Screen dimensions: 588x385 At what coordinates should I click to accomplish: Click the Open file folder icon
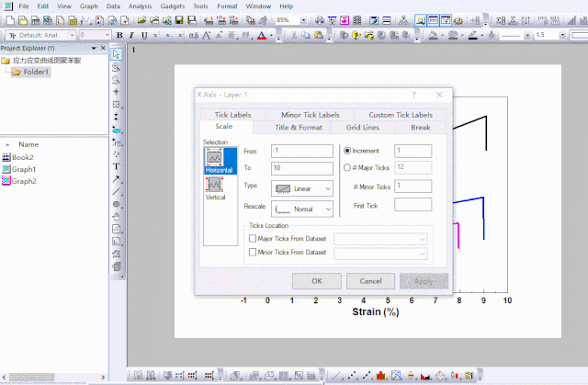(x=141, y=20)
